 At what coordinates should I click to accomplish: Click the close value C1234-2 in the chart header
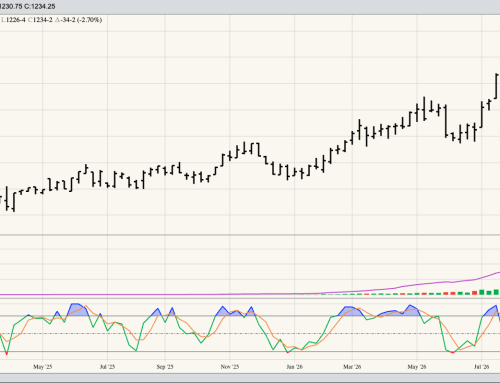(40, 20)
